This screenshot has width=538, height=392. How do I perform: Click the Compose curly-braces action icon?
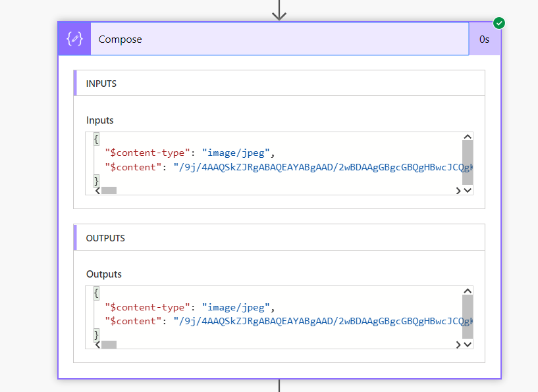[x=74, y=39]
